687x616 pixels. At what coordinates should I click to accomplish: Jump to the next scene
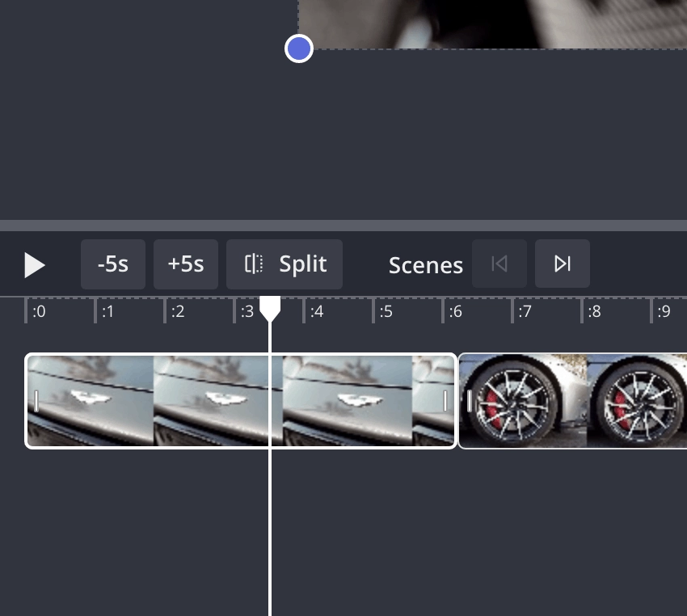(563, 264)
